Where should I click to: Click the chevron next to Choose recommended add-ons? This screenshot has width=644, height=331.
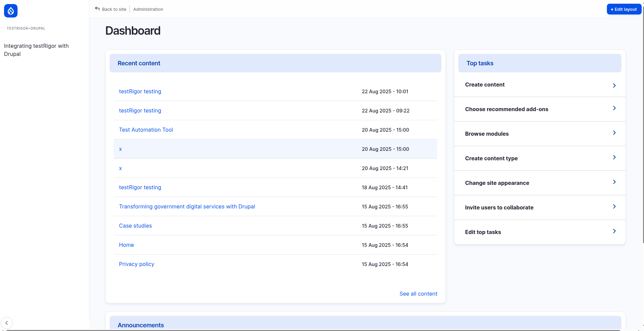coord(614,108)
